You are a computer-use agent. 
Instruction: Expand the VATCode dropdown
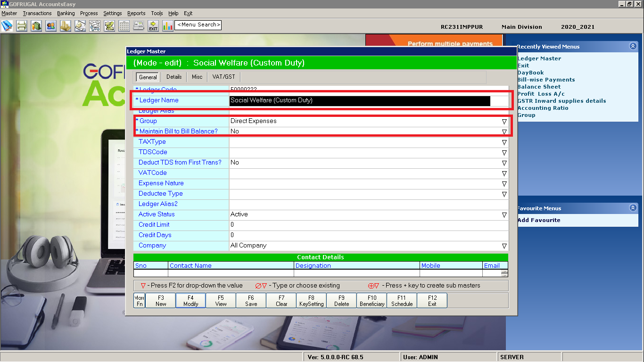(504, 173)
